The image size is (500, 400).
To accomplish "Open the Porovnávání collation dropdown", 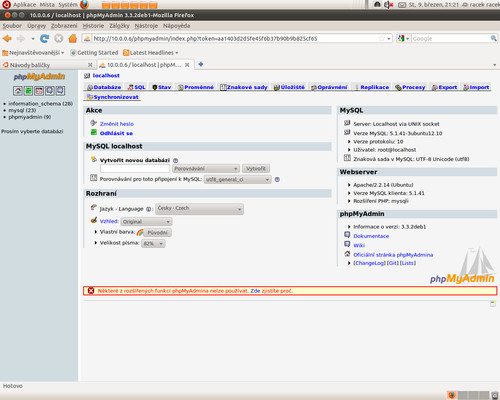I will click(x=206, y=169).
